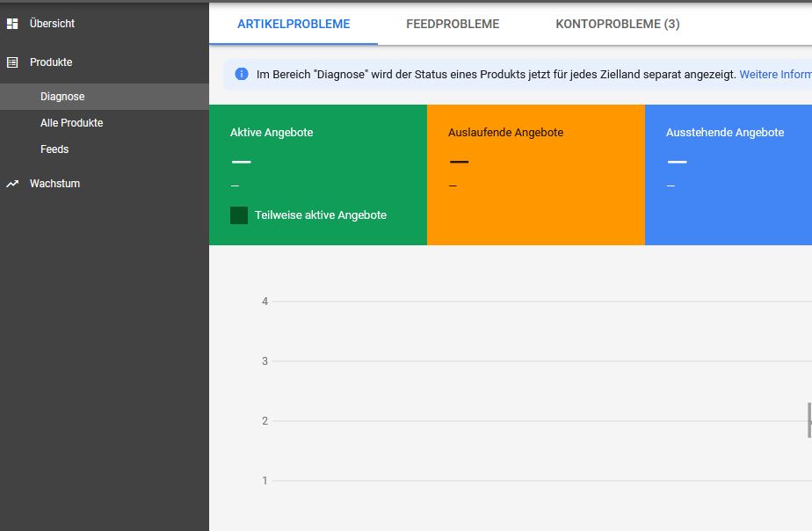Image resolution: width=812 pixels, height=531 pixels.
Task: Select the blue Ausstehende Angebote card title
Action: [725, 133]
